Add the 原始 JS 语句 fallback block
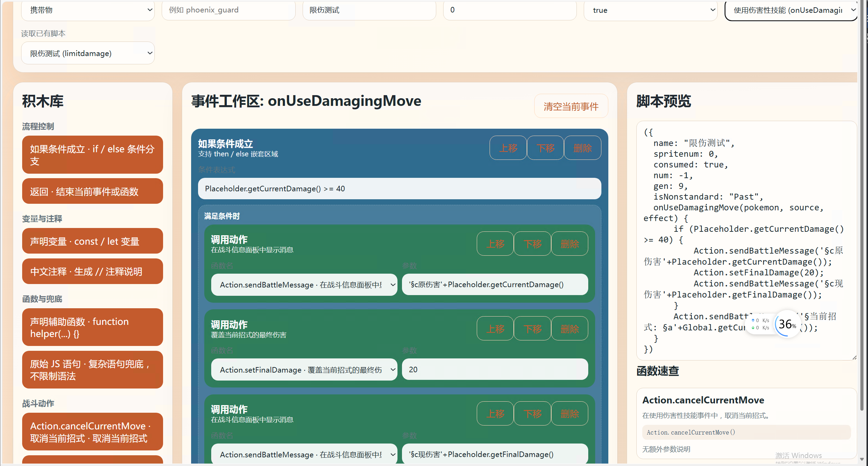The height and width of the screenshot is (466, 868). (92, 370)
